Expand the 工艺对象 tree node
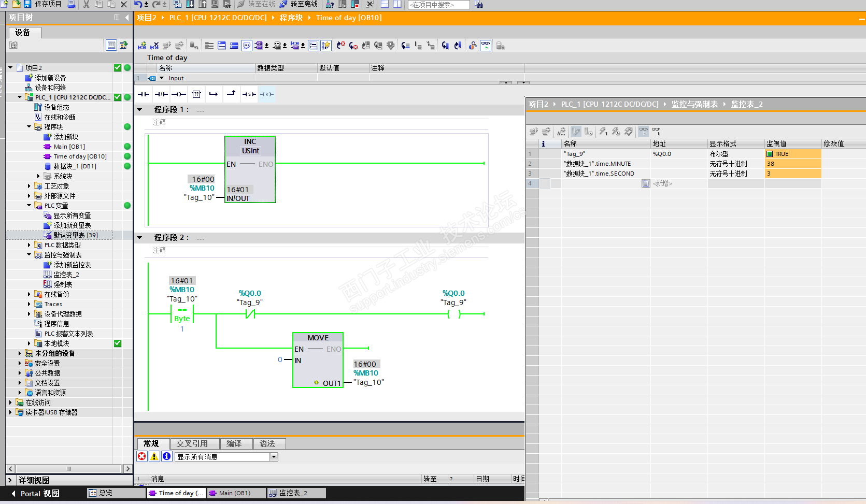Viewport: 866px width, 504px height. (x=29, y=186)
